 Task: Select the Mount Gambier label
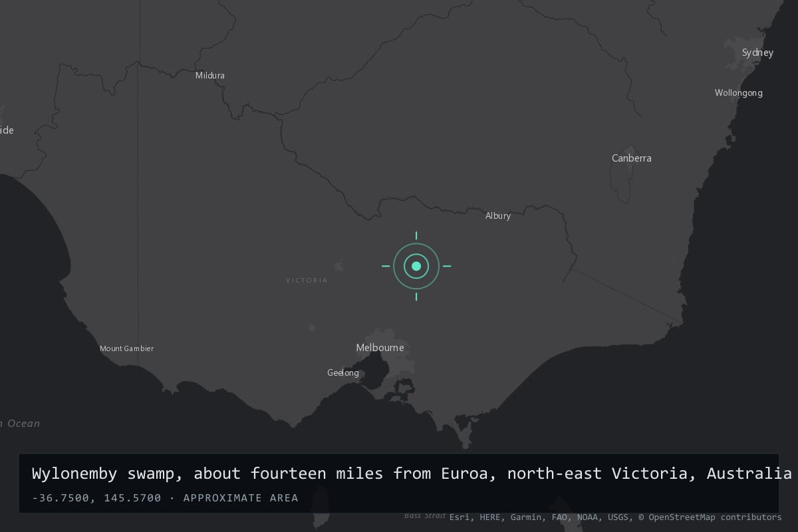[x=126, y=348]
